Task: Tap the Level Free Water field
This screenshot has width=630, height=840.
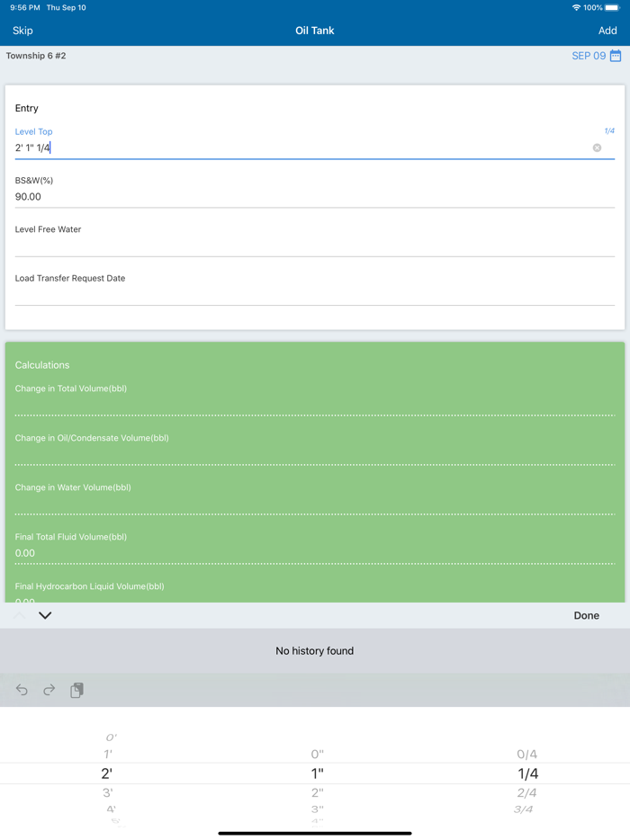Action: 315,240
